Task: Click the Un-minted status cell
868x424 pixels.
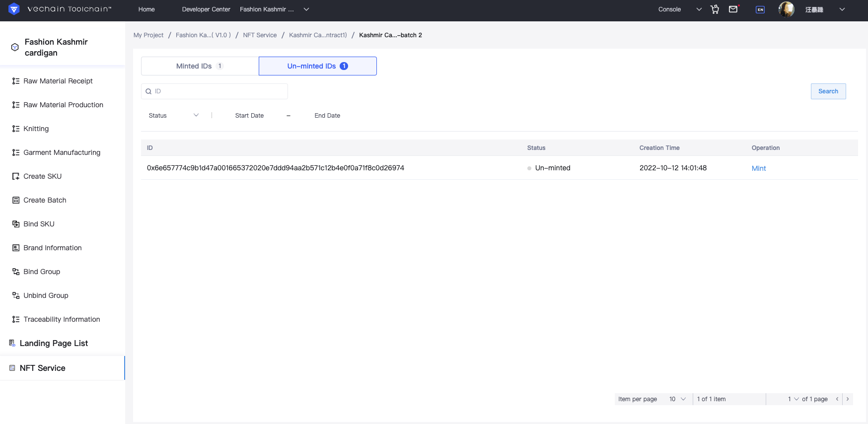Action: coord(549,168)
